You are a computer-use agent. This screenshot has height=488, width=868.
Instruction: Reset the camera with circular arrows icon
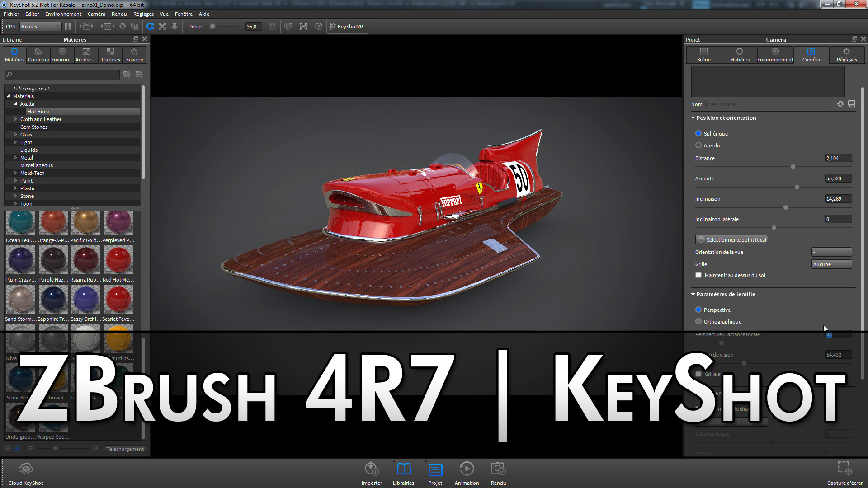[122, 26]
